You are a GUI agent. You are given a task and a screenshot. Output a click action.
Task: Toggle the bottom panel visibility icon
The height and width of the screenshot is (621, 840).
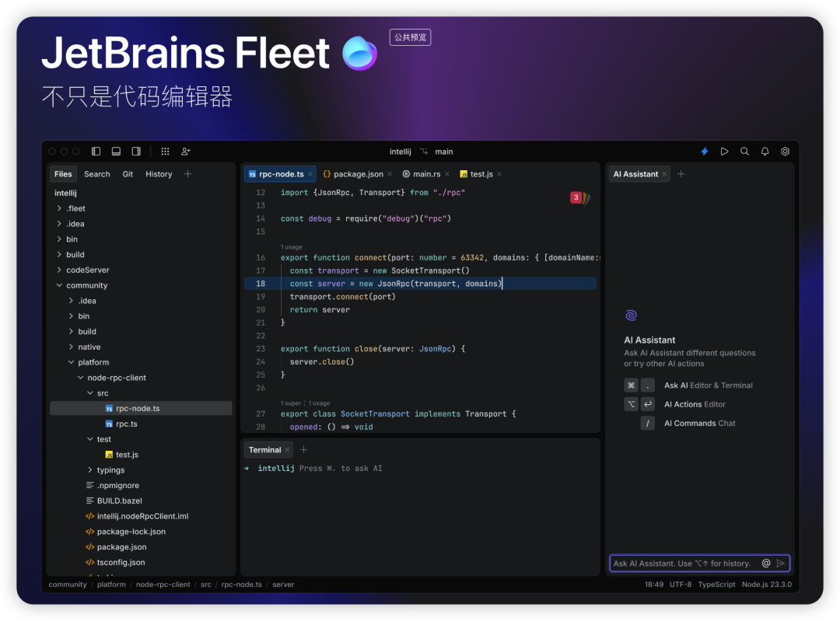point(116,151)
